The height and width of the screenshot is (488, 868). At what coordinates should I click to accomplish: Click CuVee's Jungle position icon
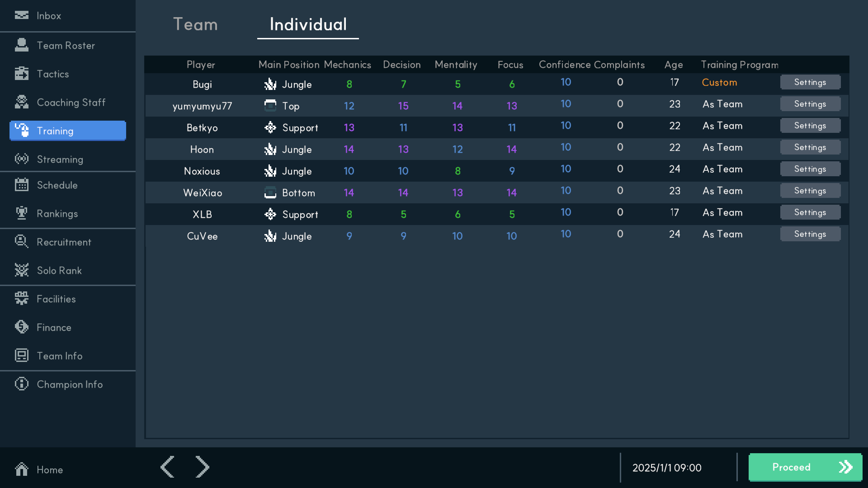(x=270, y=236)
